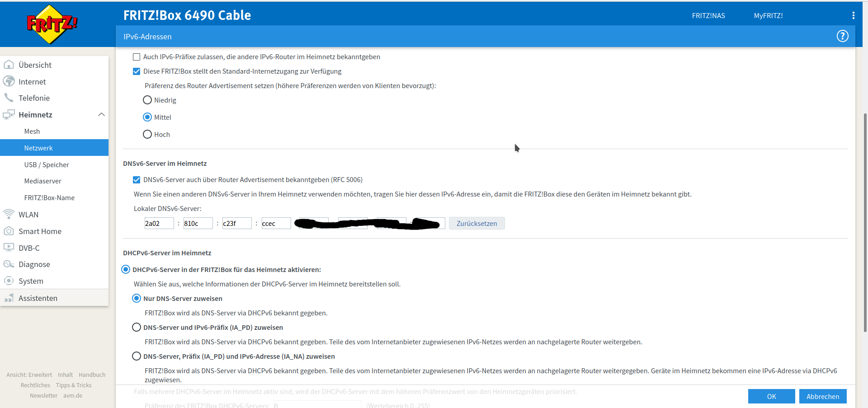Click the WLAN wifi icon
The height and width of the screenshot is (408, 868).
click(9, 214)
